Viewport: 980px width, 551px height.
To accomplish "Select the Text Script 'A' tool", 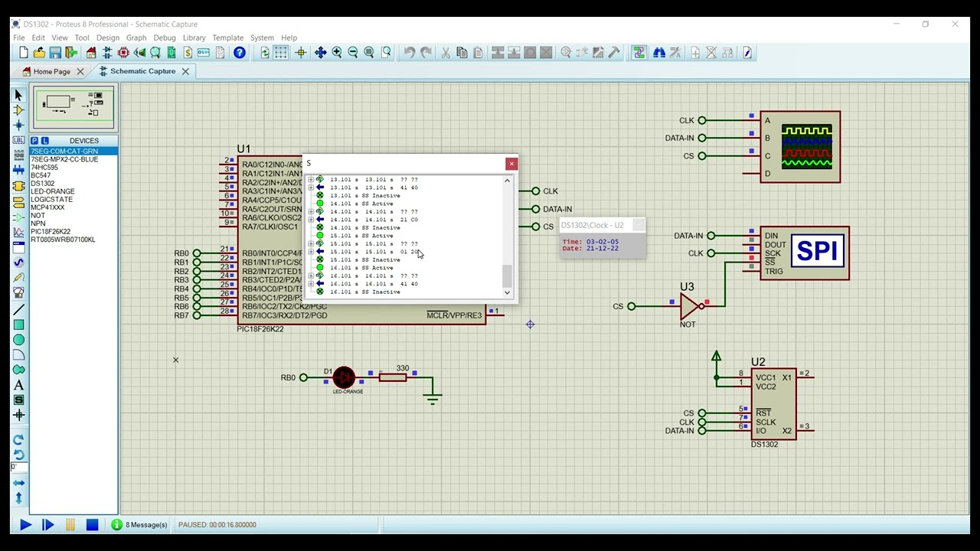I will [18, 385].
